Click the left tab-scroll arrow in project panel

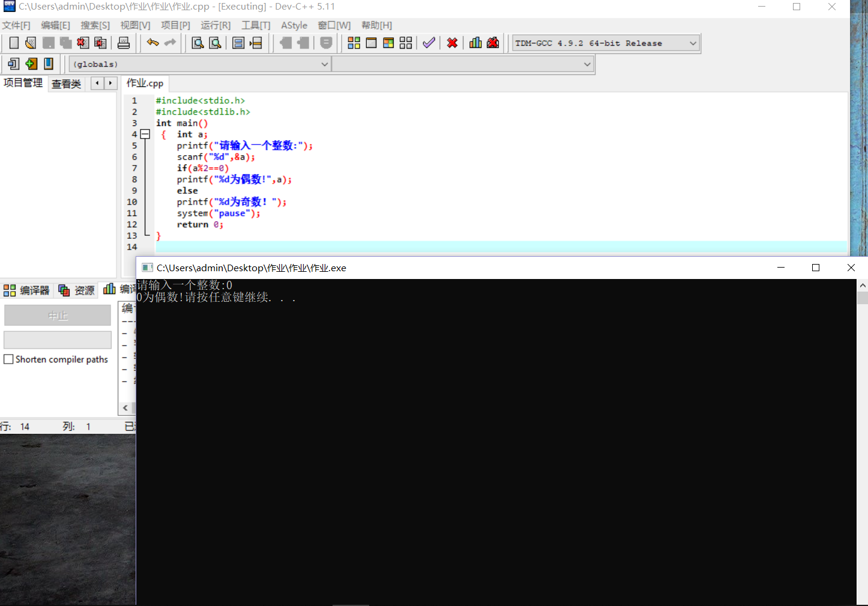(97, 83)
